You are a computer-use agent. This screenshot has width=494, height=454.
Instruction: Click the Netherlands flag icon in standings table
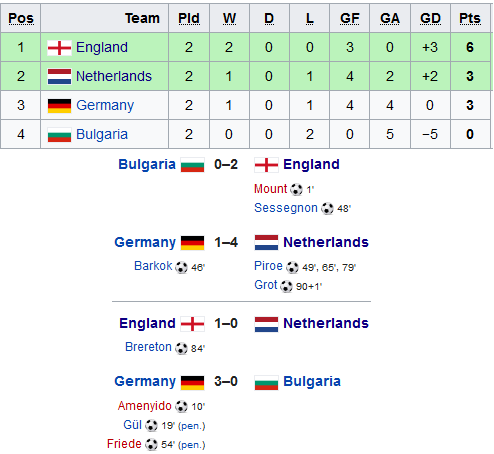59,77
